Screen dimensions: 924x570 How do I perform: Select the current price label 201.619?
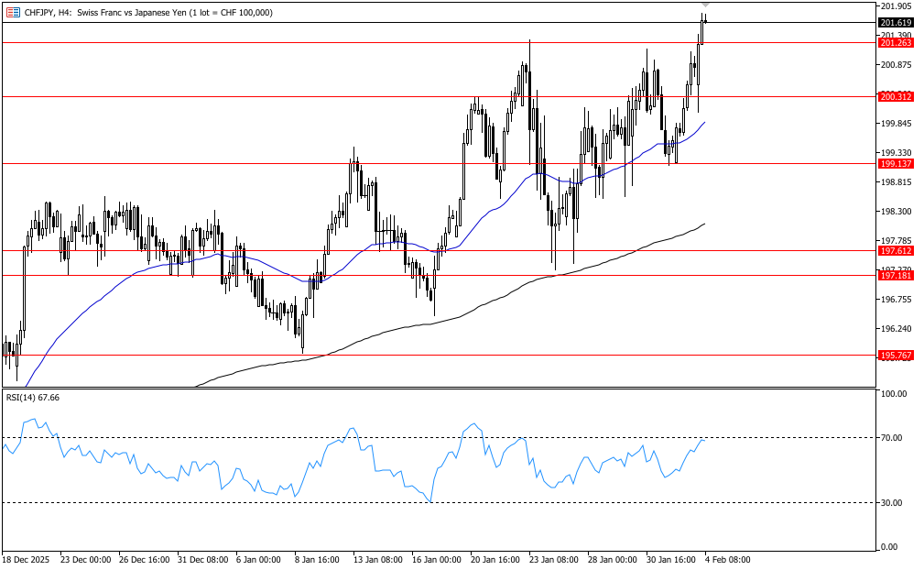tap(896, 22)
